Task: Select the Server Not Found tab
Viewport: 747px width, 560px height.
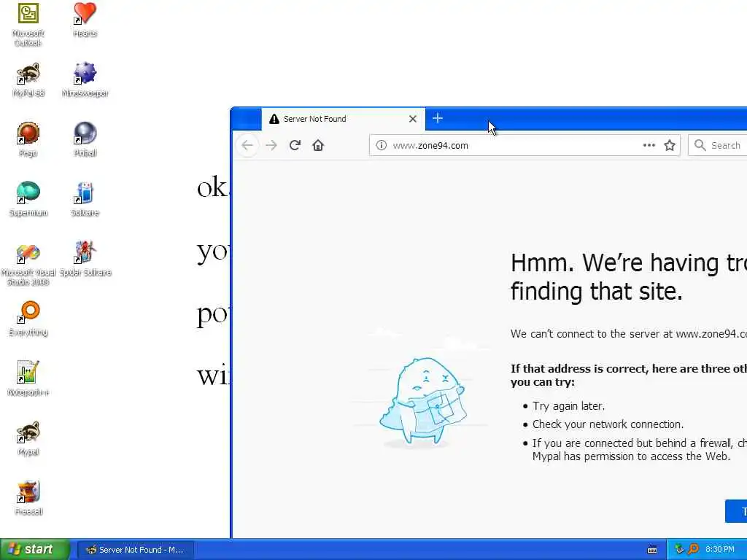Action: click(342, 119)
